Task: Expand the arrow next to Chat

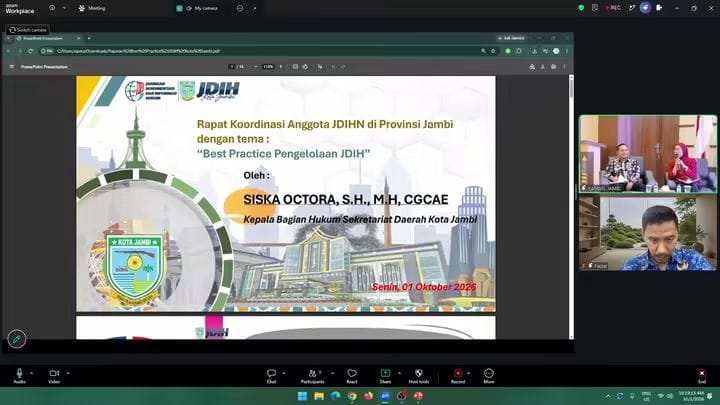Action: pyautogui.click(x=283, y=373)
